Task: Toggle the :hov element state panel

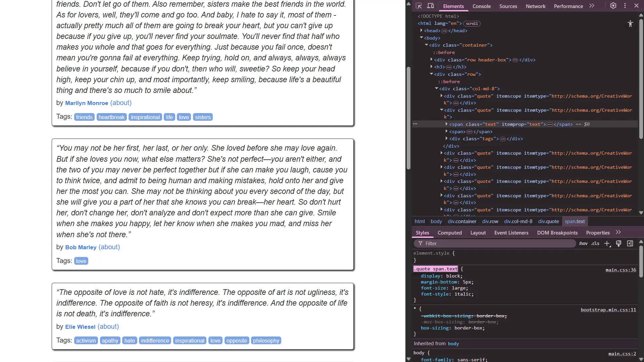Action: (x=583, y=244)
